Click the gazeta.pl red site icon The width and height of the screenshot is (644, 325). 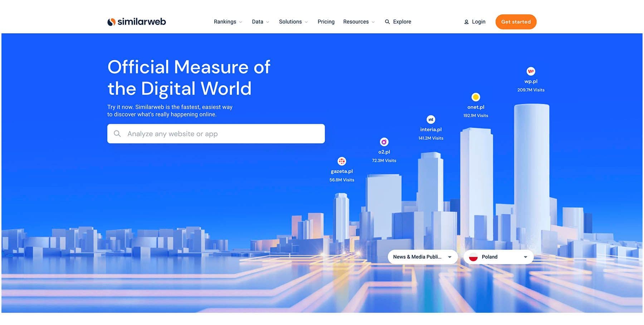click(x=342, y=161)
